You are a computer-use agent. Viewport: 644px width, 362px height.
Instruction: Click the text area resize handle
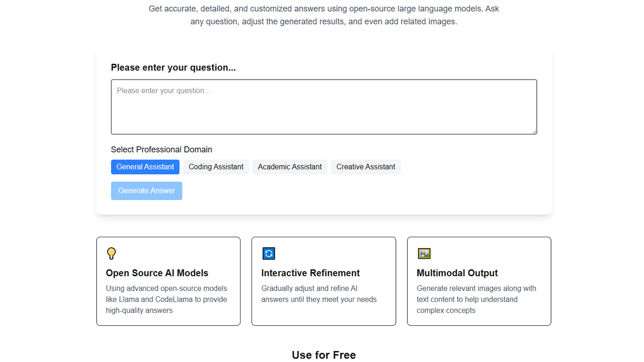click(x=534, y=131)
